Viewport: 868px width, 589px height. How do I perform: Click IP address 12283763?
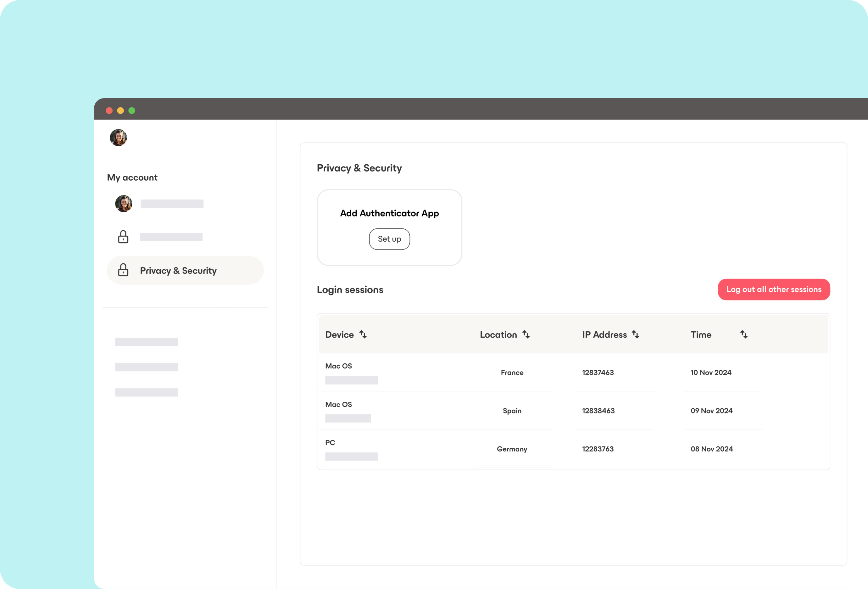(x=598, y=448)
